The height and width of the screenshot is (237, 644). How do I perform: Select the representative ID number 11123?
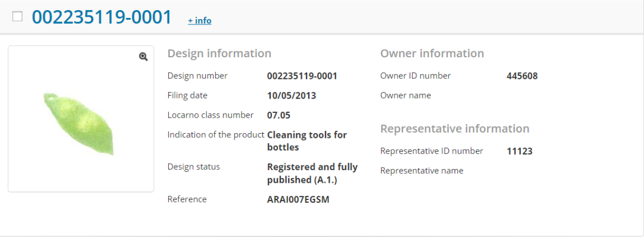click(x=519, y=152)
